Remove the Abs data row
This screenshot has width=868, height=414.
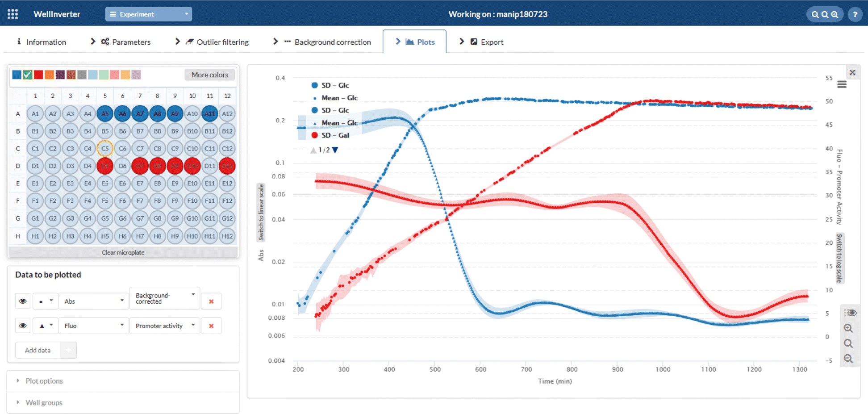pos(211,301)
